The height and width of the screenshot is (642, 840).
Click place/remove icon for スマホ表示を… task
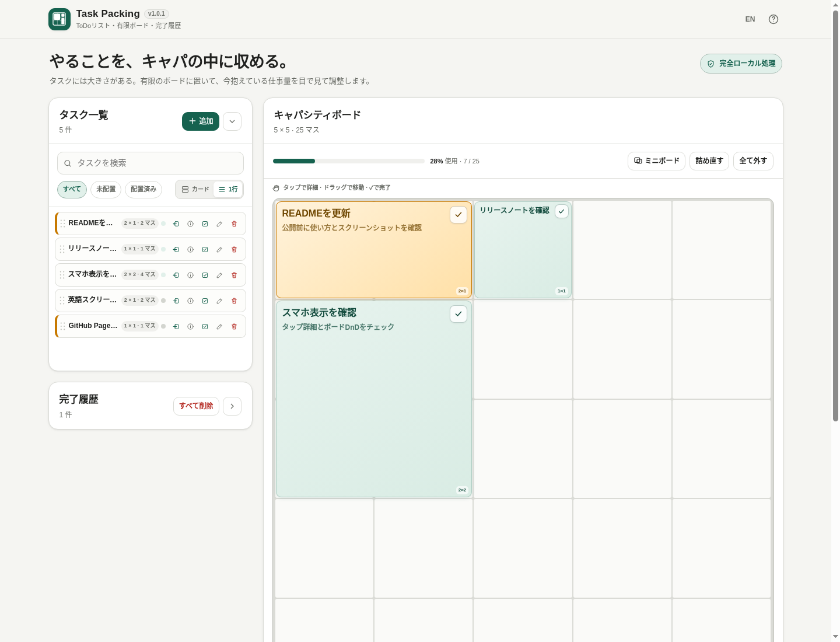click(x=176, y=275)
